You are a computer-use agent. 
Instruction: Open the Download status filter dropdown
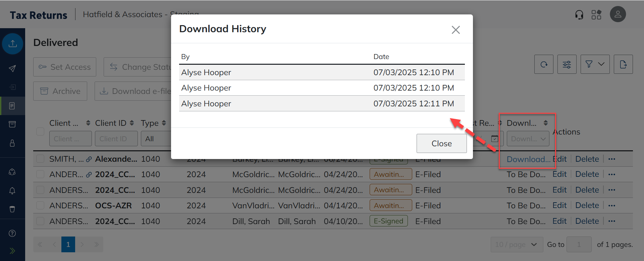point(528,139)
